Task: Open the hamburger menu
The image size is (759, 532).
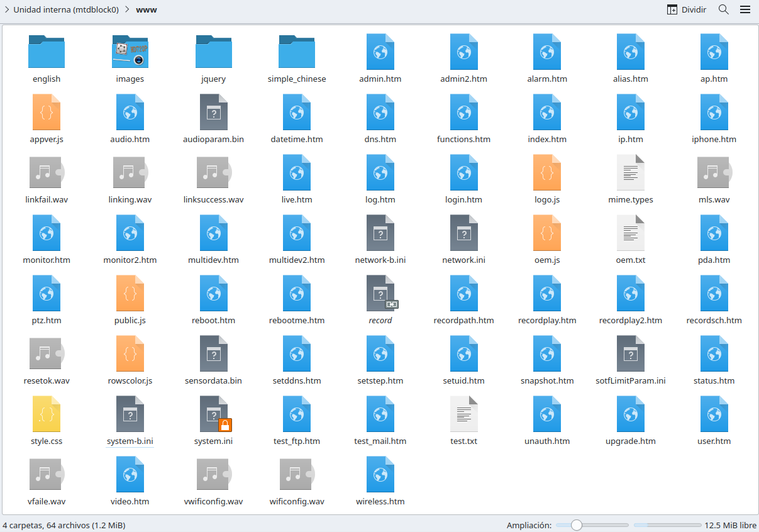Action: (745, 9)
